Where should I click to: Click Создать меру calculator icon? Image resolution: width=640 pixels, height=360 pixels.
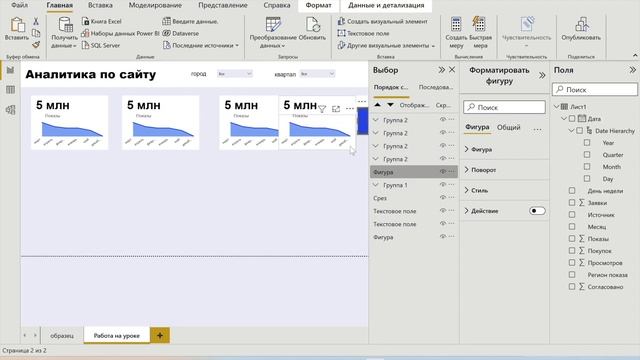point(456,24)
